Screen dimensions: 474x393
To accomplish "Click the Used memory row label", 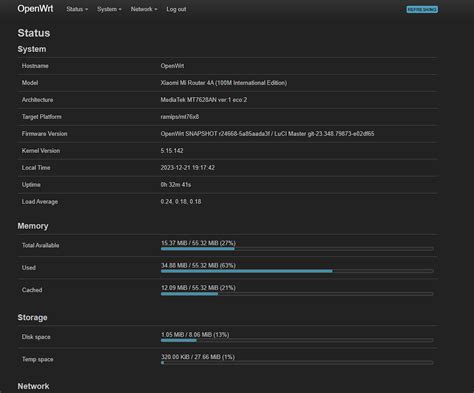I will click(29, 268).
